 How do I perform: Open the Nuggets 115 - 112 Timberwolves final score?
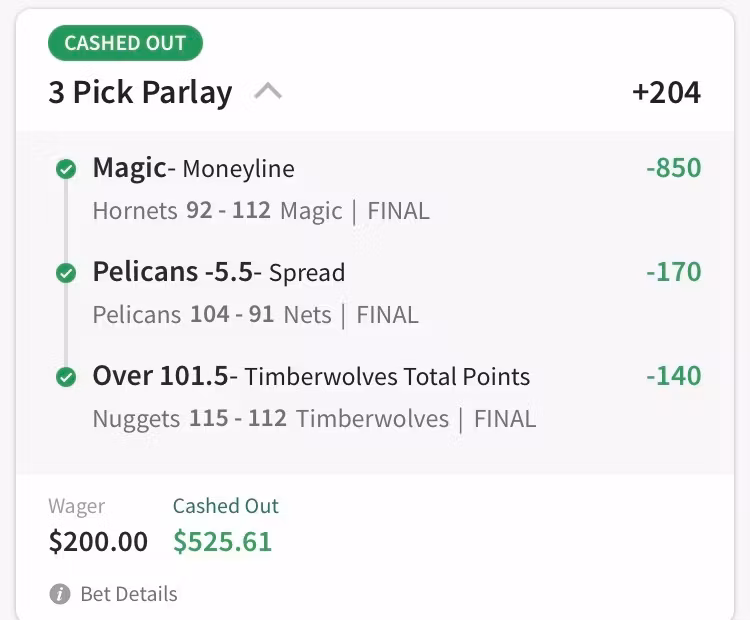(x=314, y=419)
